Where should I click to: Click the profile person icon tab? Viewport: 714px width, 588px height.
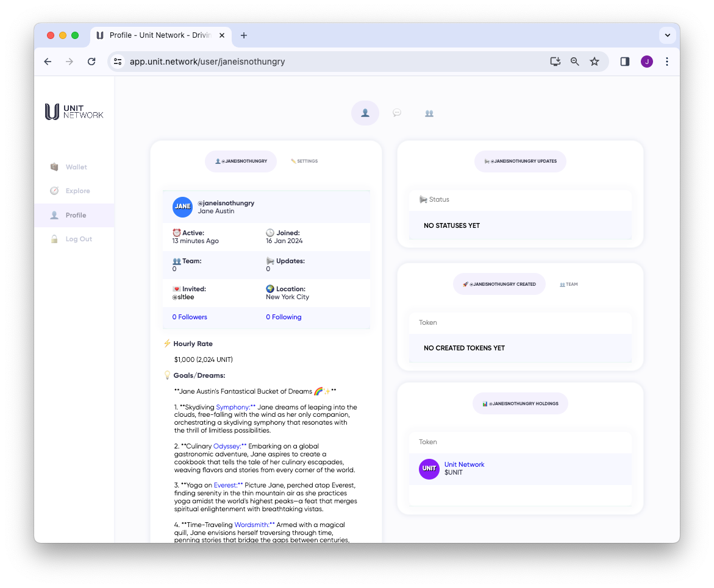coord(365,113)
